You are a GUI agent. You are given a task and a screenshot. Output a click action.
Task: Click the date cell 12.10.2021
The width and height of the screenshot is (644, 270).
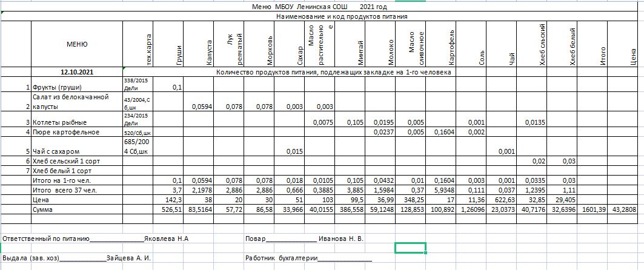pos(76,72)
